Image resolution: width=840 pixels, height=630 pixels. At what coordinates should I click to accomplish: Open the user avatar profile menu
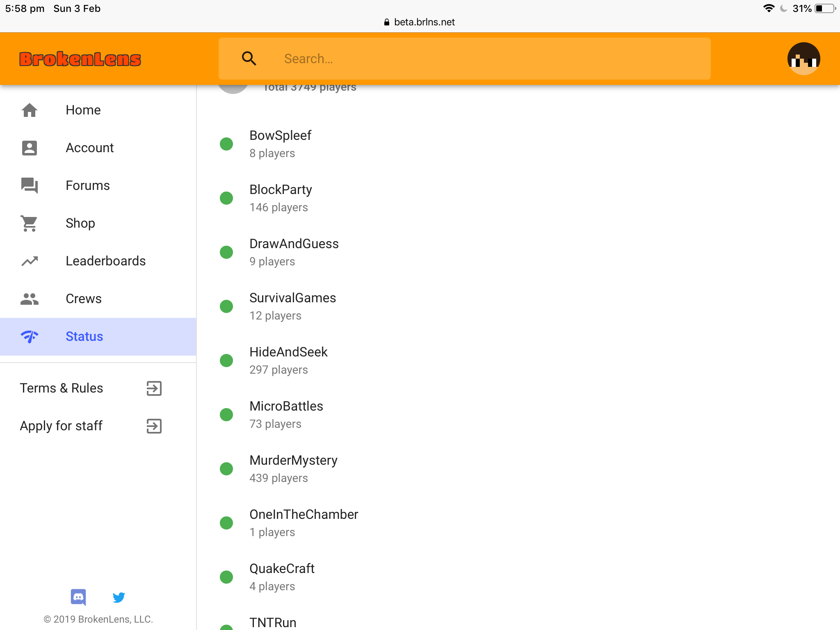(x=803, y=59)
